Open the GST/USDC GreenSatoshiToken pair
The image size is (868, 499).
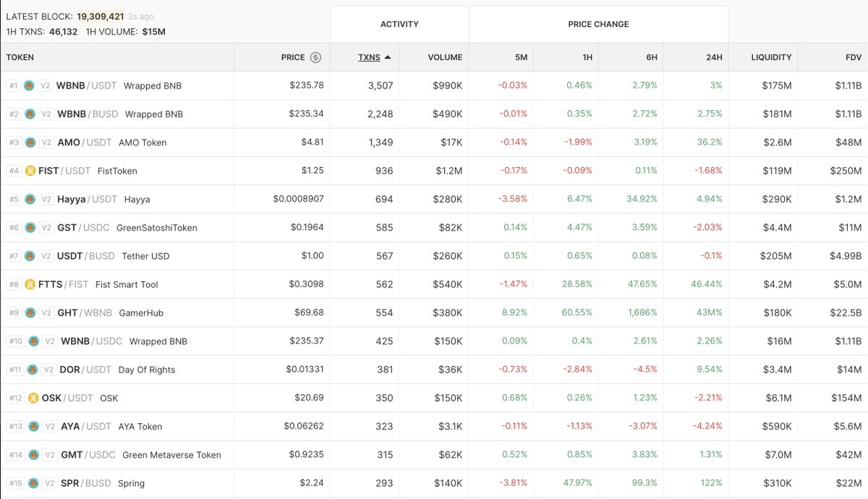(434, 227)
